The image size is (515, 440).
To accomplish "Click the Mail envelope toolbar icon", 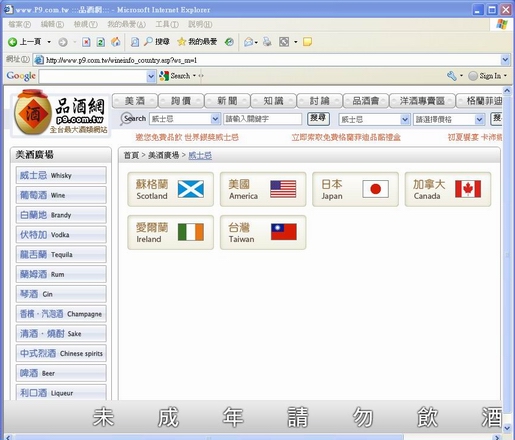I will click(x=249, y=42).
